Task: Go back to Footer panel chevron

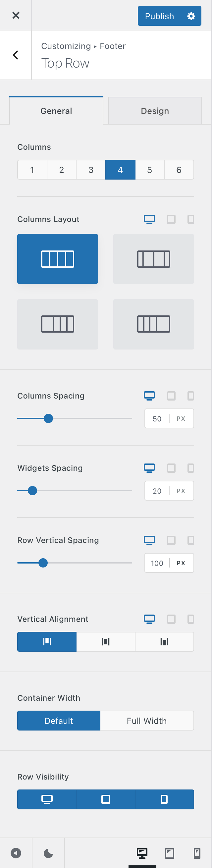Action: click(16, 55)
